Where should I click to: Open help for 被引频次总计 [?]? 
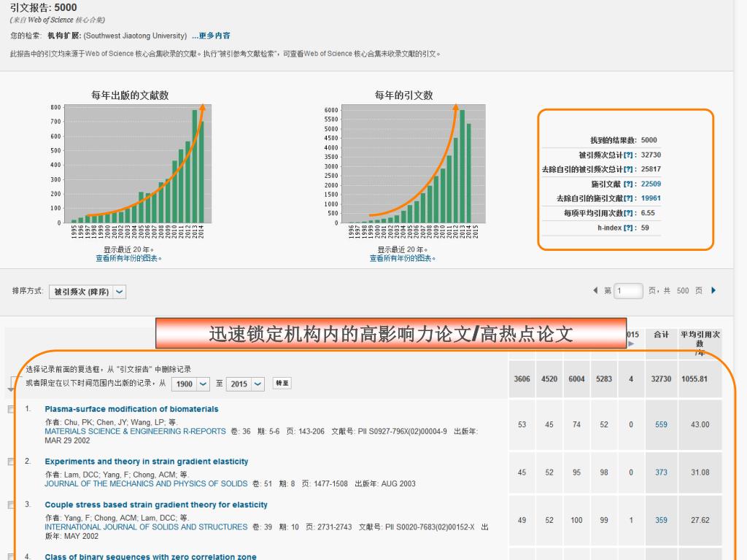(629, 155)
